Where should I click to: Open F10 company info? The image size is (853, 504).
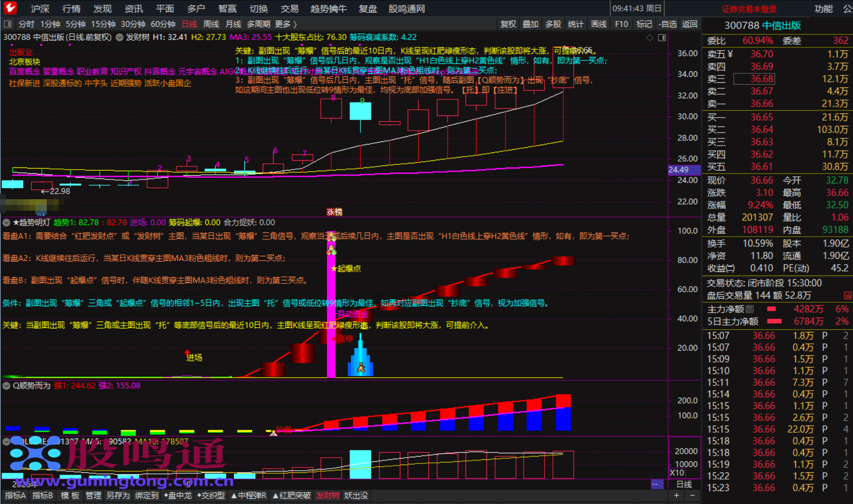621,24
